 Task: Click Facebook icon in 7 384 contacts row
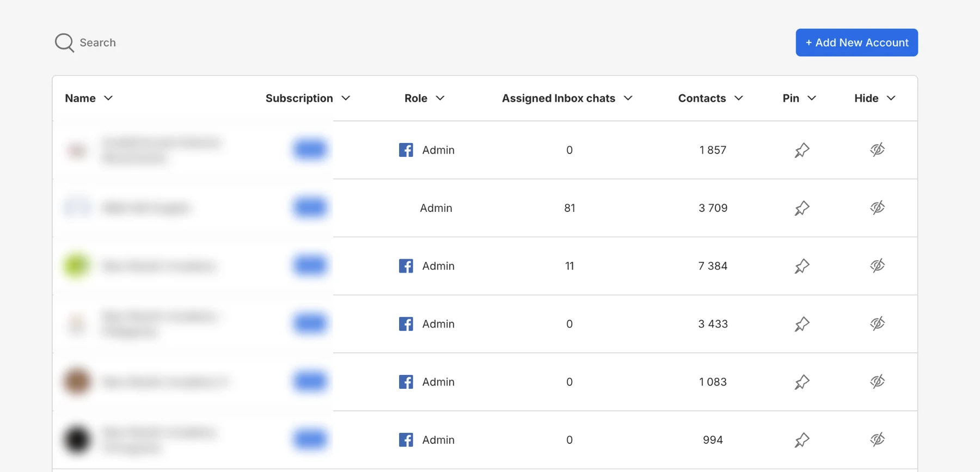pos(406,266)
